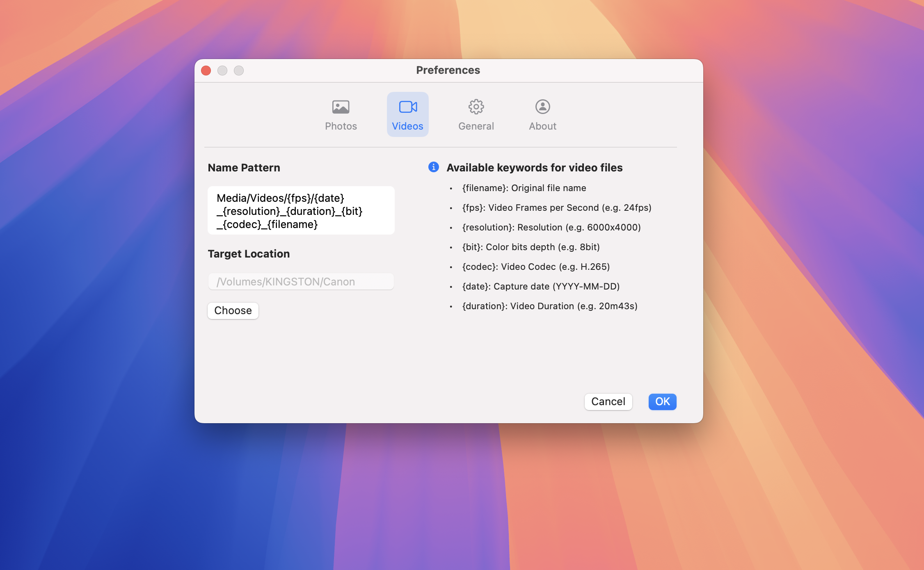Select the Videos camera icon tab
Viewport: 924px width, 570px height.
coord(408,107)
